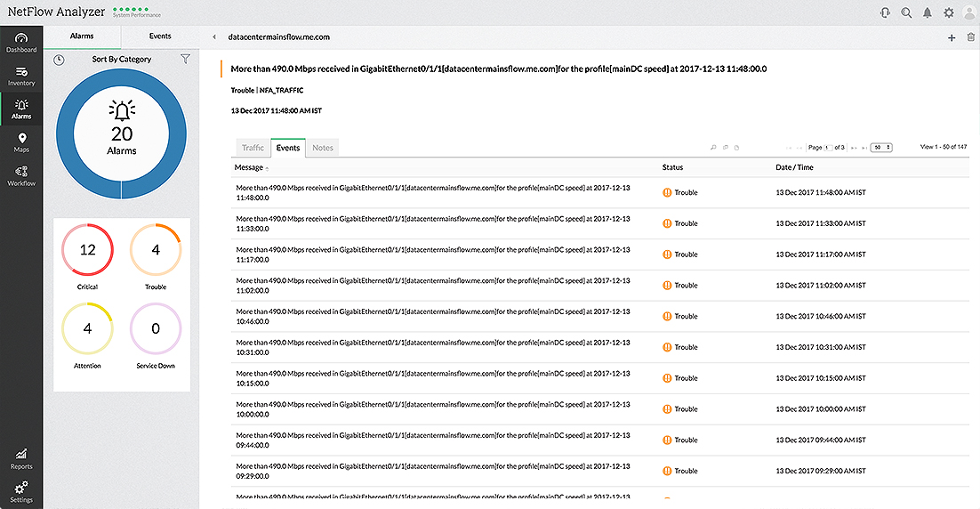Click the notifications bell icon
The width and height of the screenshot is (980, 509).
click(x=928, y=12)
